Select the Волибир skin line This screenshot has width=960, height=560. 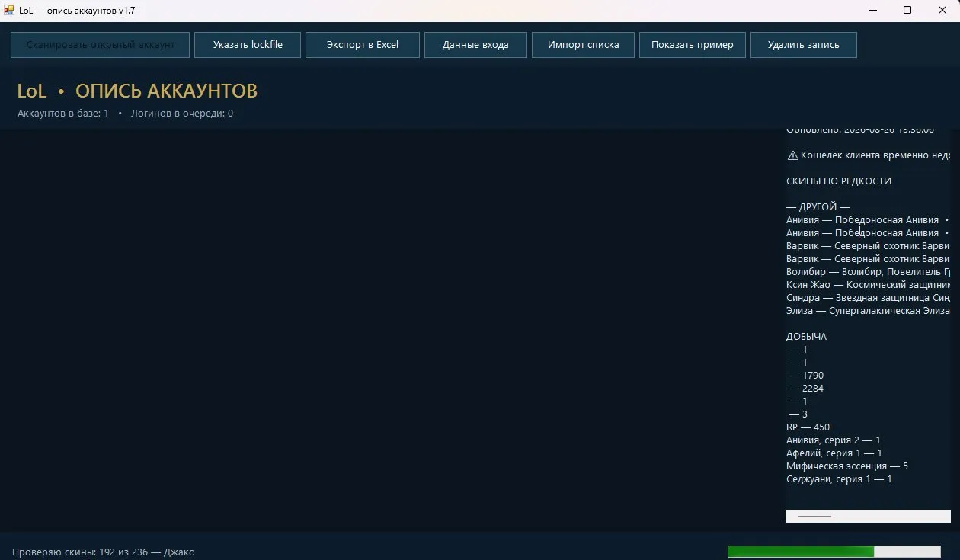click(869, 272)
